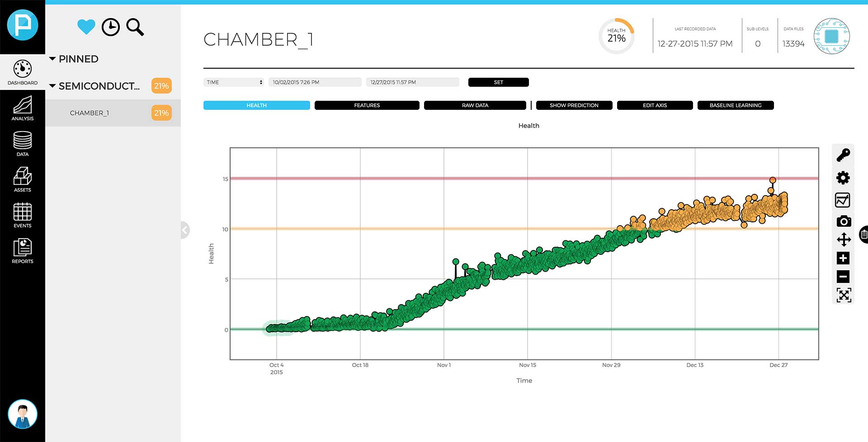Click the heart favorites icon
This screenshot has width=868, height=442.
click(86, 27)
